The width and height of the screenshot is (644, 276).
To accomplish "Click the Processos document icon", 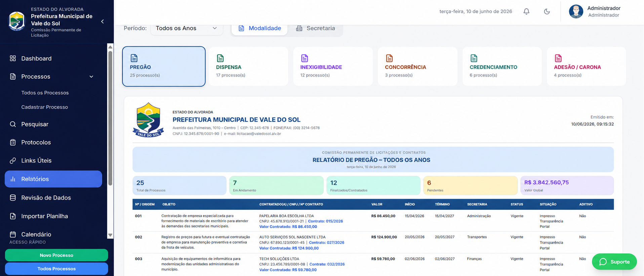I will (x=13, y=77).
